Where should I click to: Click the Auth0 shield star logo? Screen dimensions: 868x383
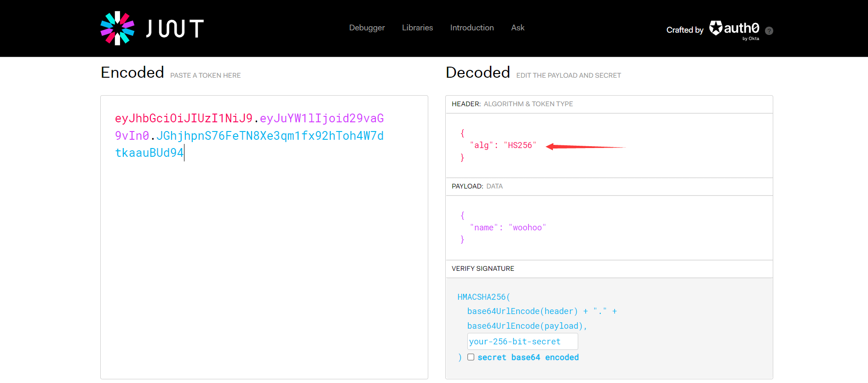(716, 28)
